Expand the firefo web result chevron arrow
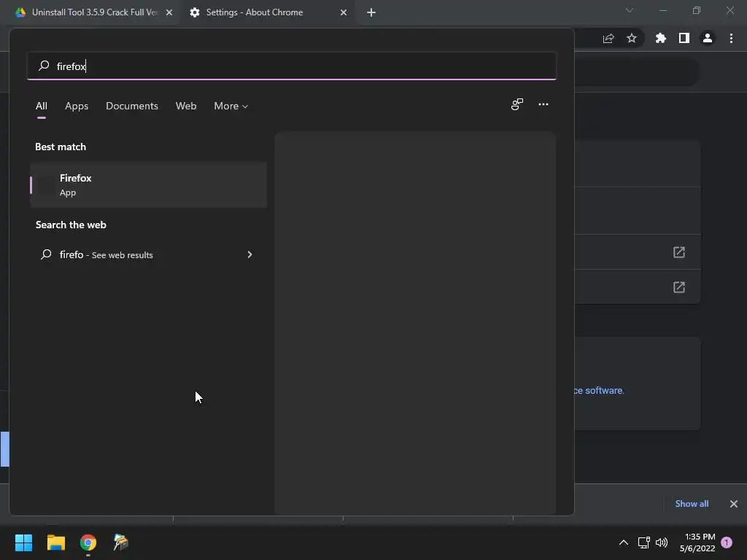747x560 pixels. (249, 254)
